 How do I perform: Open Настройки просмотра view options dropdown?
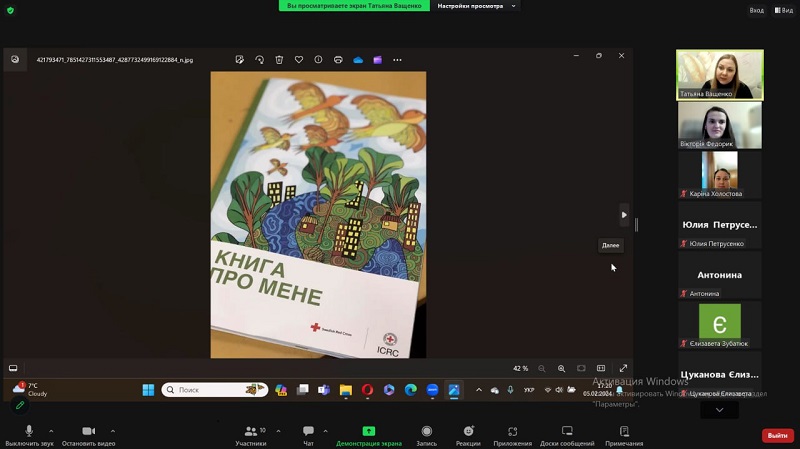pyautogui.click(x=476, y=6)
